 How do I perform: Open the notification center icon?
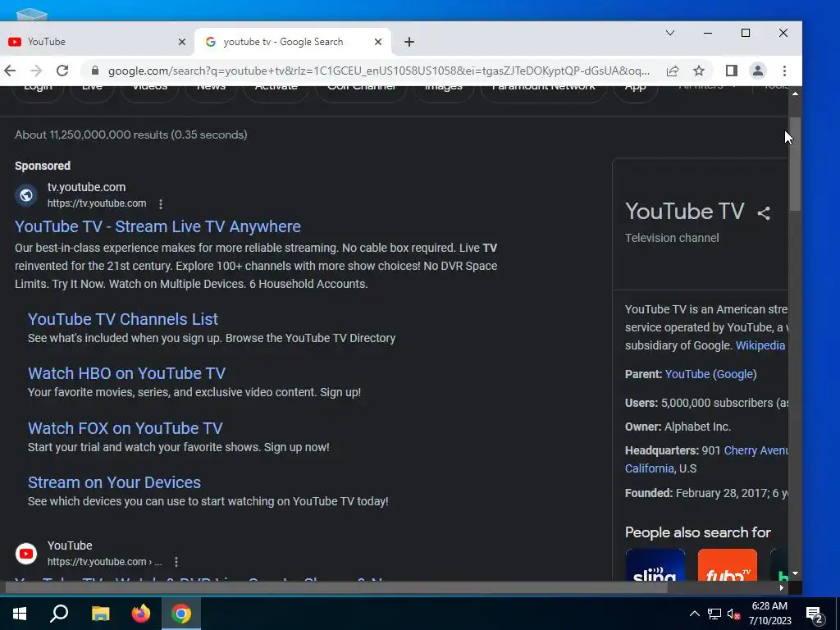tap(815, 615)
